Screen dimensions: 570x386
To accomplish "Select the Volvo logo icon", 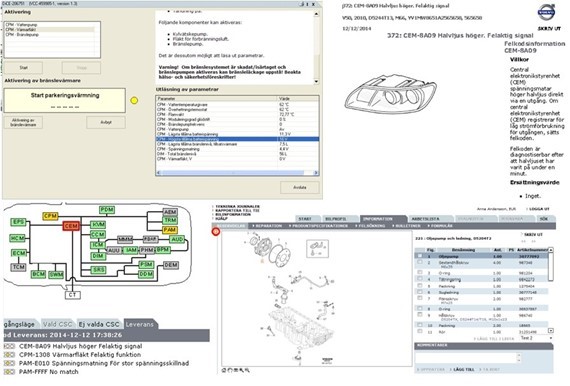I will (547, 13).
